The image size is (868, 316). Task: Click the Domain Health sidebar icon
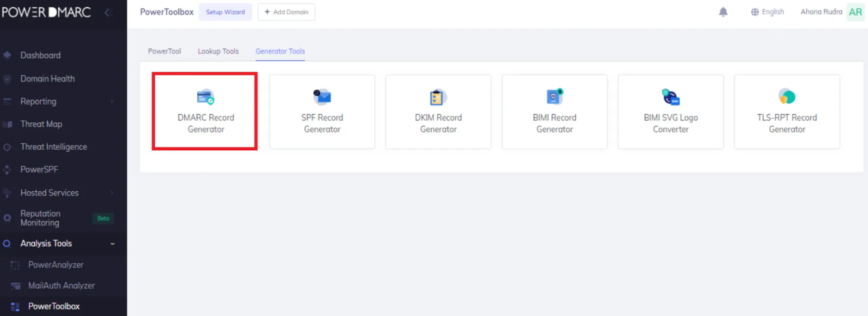[7, 79]
